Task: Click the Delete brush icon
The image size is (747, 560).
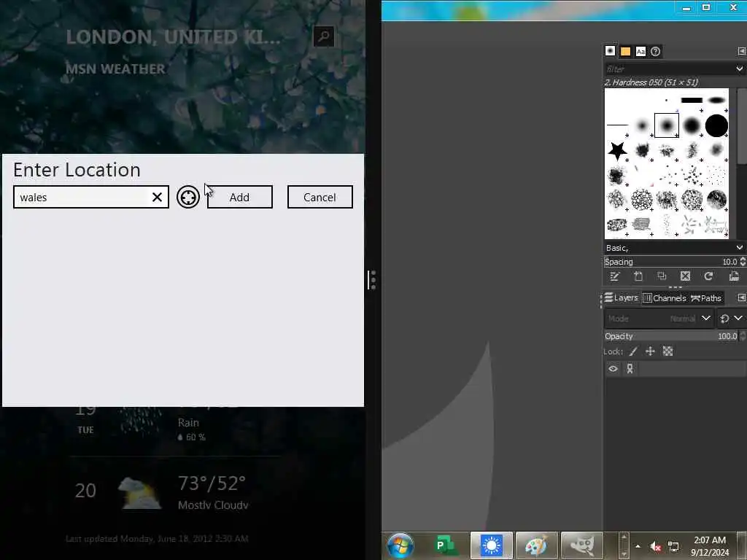Action: pos(685,276)
